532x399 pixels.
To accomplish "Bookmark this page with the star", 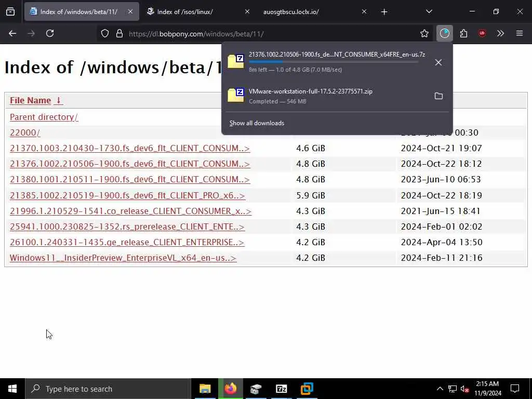I will pos(424,33).
